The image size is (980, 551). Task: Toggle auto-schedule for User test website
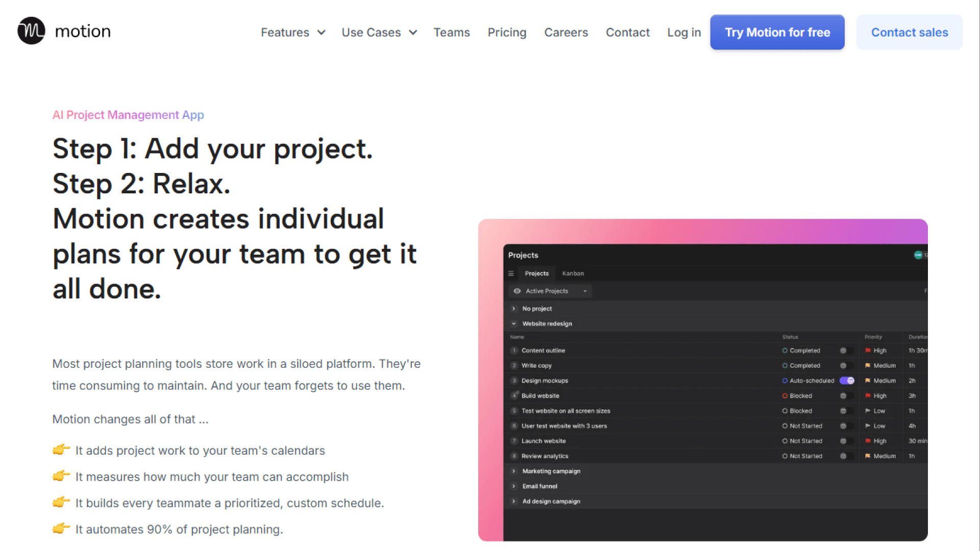coord(846,426)
